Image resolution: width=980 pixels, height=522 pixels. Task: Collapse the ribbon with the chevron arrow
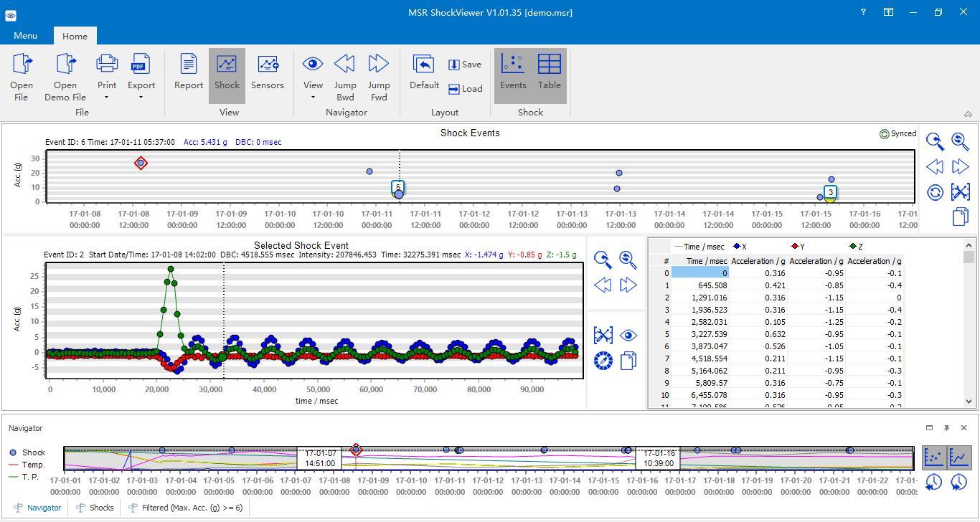coord(968,114)
